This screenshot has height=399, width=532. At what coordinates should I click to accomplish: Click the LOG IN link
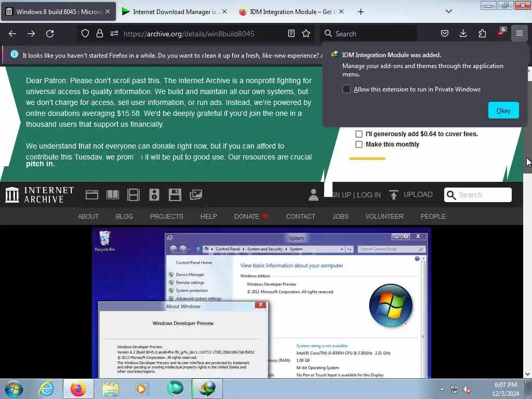[x=369, y=195]
